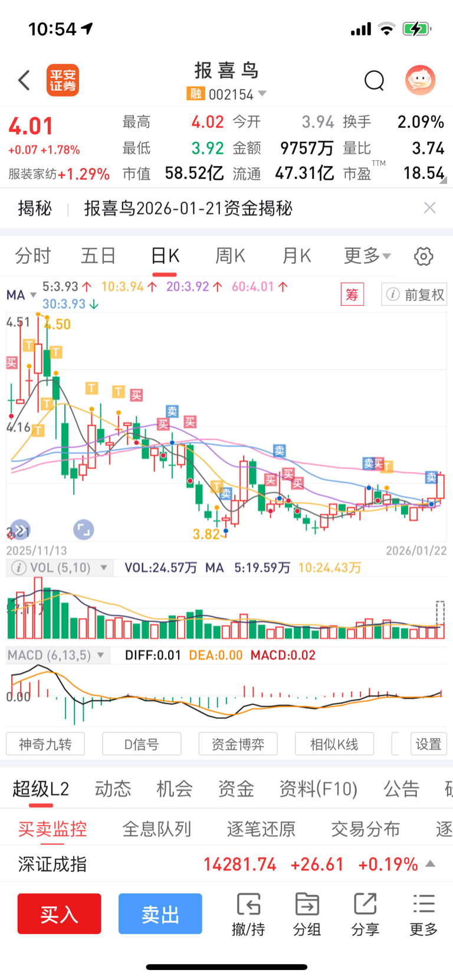The height and width of the screenshot is (980, 453).
Task: Open the 机会 tab
Action: point(175,788)
